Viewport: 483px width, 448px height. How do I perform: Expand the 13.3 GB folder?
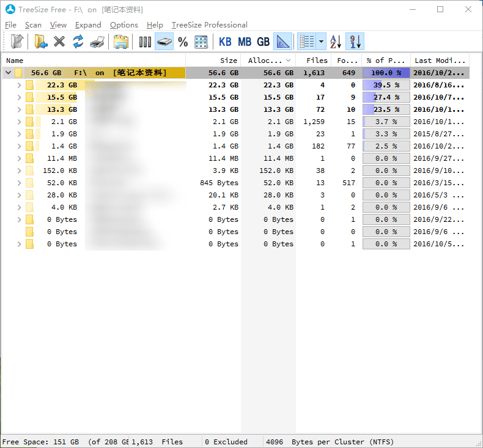tap(19, 109)
